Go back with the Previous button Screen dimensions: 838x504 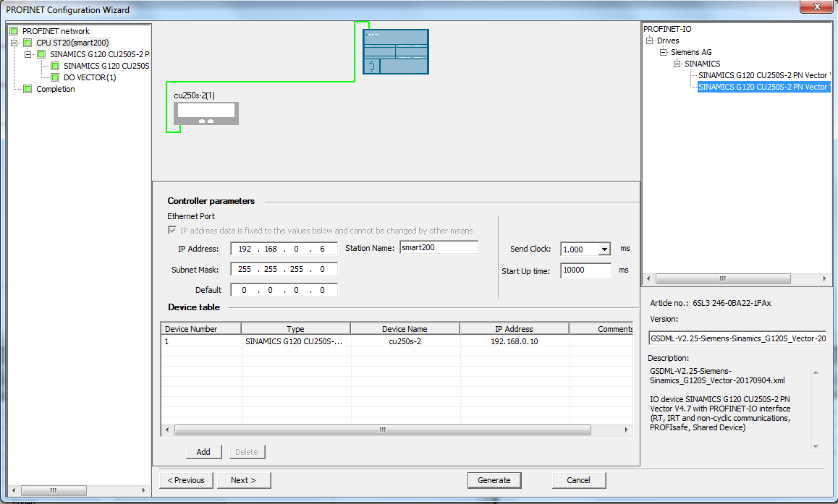186,480
